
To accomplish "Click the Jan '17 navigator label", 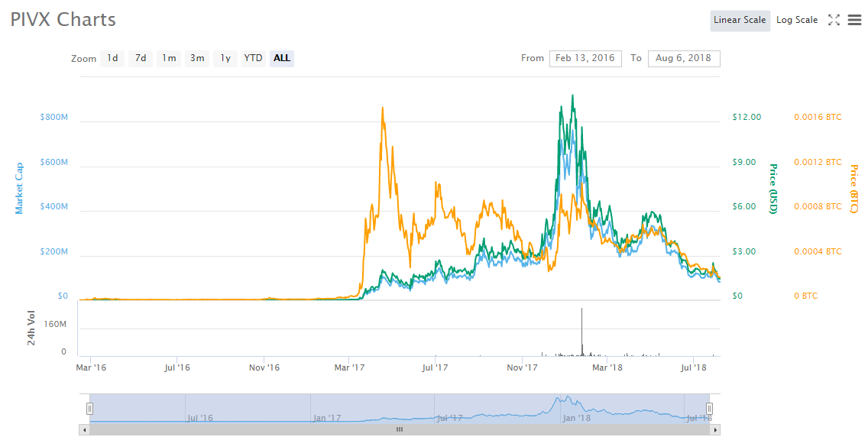I will [326, 418].
